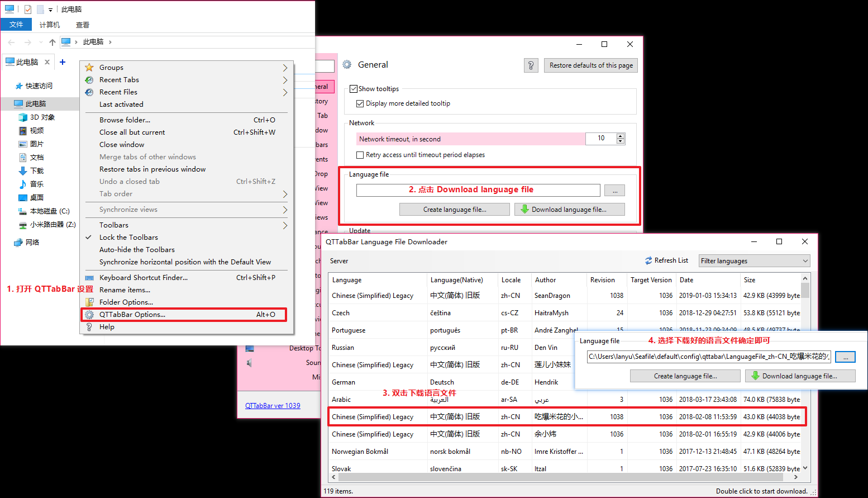Click Create language file... in Options window
Screen dimensions: 868x498
pyautogui.click(x=455, y=210)
